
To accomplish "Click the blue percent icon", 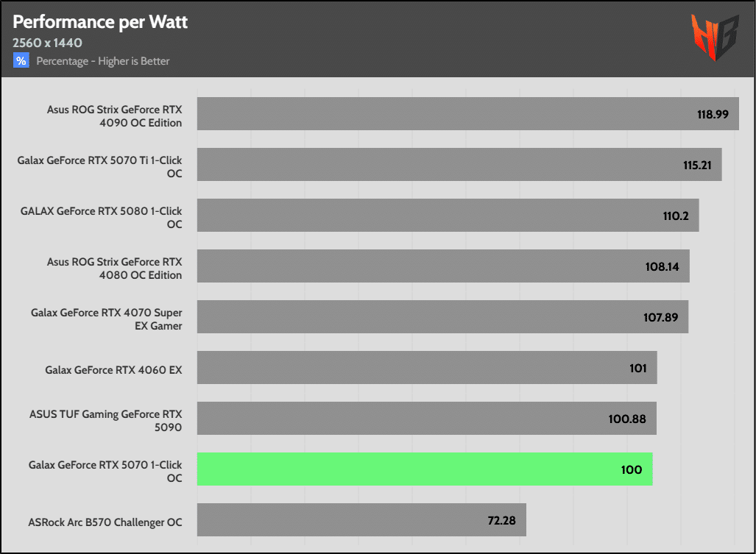I will 21,61.
